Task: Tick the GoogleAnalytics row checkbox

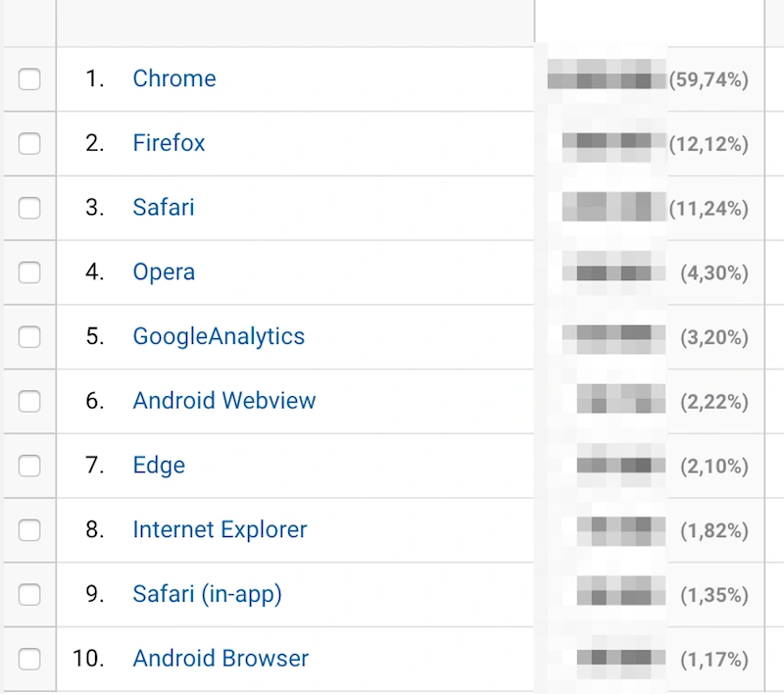Action: (x=29, y=337)
